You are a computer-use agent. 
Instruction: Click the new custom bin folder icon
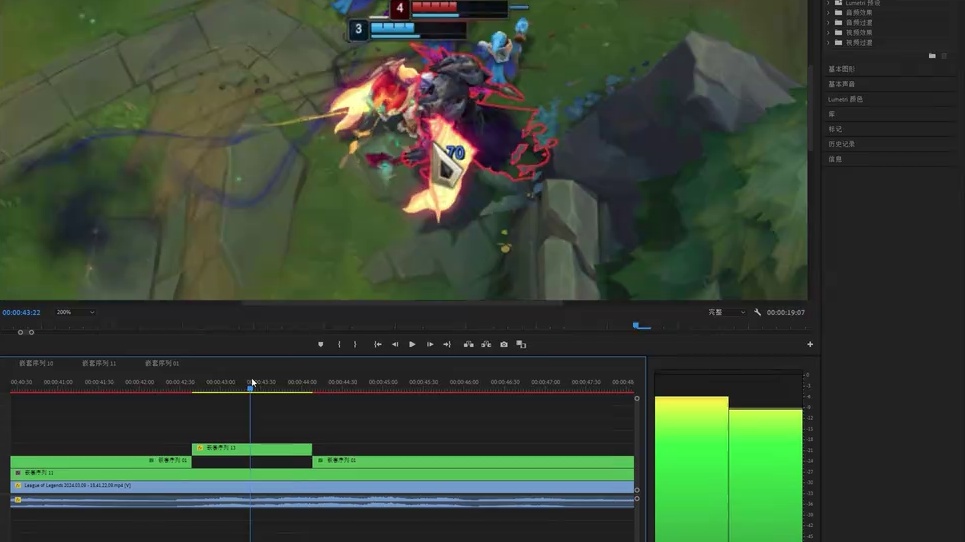click(932, 56)
